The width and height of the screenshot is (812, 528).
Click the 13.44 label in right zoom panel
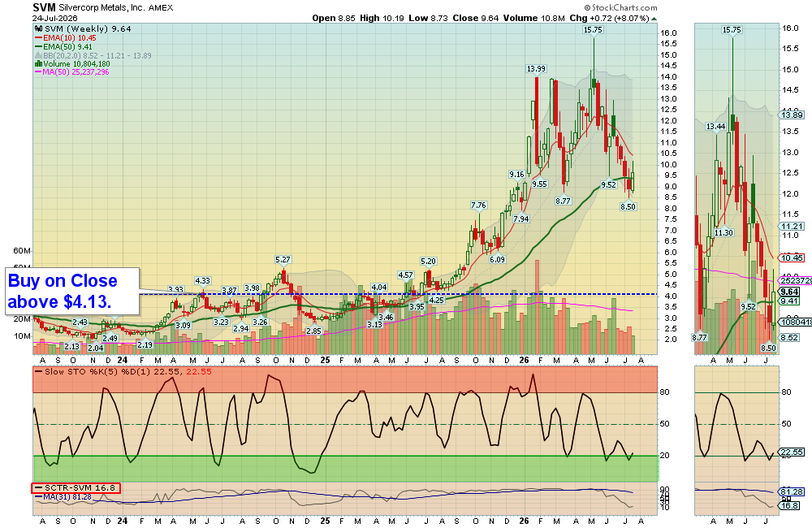click(715, 127)
